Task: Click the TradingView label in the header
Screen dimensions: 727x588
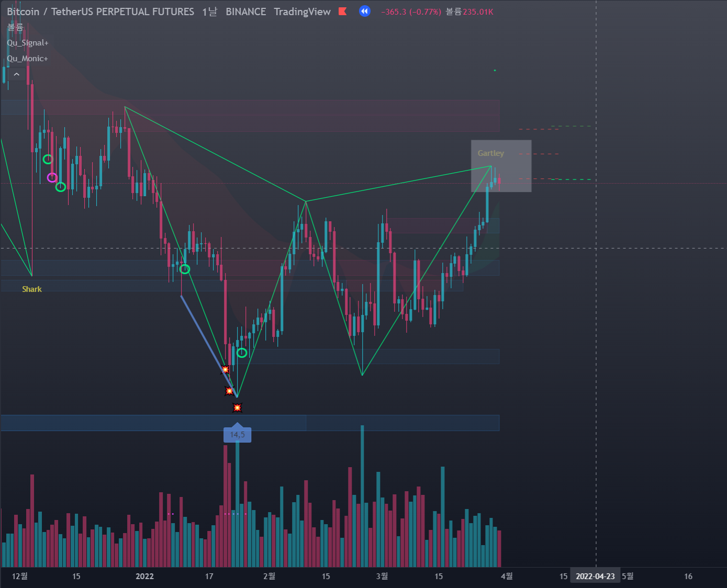Action: pyautogui.click(x=302, y=12)
